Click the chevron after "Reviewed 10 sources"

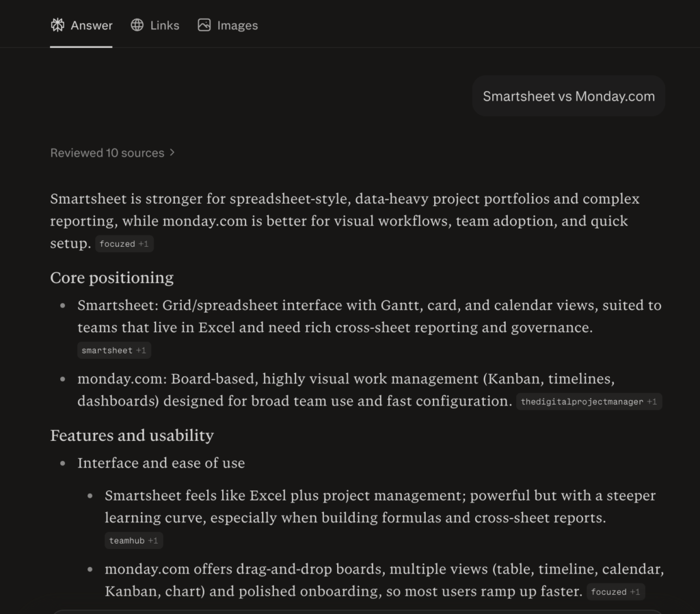pos(171,152)
